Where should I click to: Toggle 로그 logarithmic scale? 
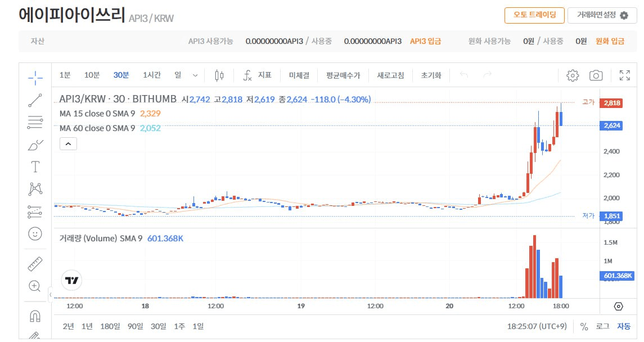coord(602,326)
